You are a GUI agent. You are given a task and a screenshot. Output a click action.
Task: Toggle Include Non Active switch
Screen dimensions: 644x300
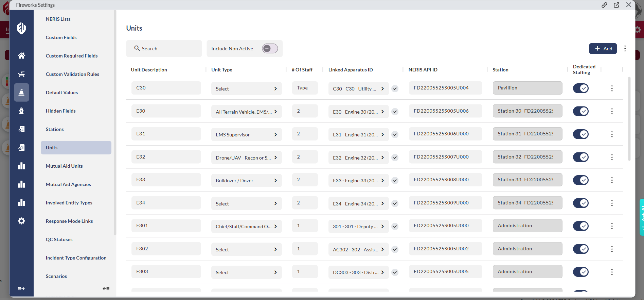pyautogui.click(x=270, y=49)
